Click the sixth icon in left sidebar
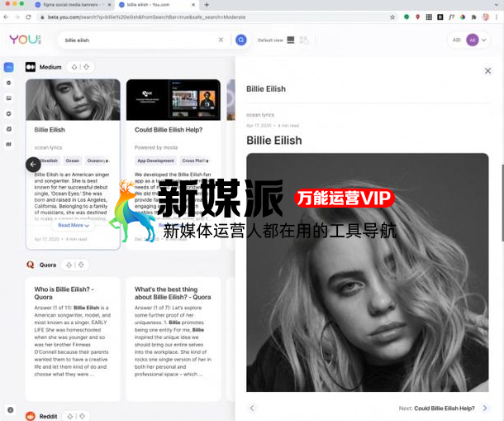 click(9, 144)
